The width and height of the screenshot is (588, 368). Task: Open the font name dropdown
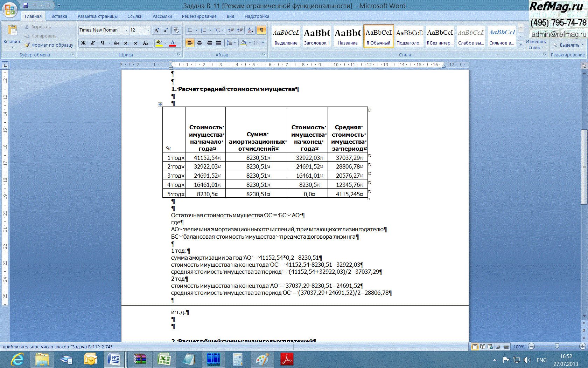click(x=126, y=30)
